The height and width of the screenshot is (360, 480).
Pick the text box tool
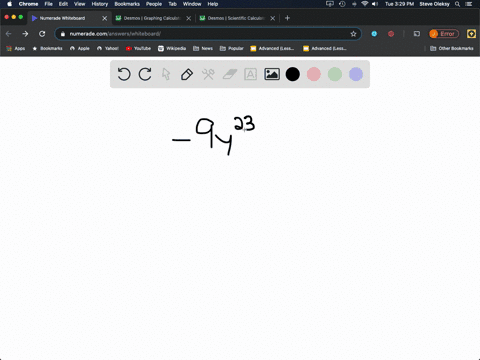click(x=250, y=74)
